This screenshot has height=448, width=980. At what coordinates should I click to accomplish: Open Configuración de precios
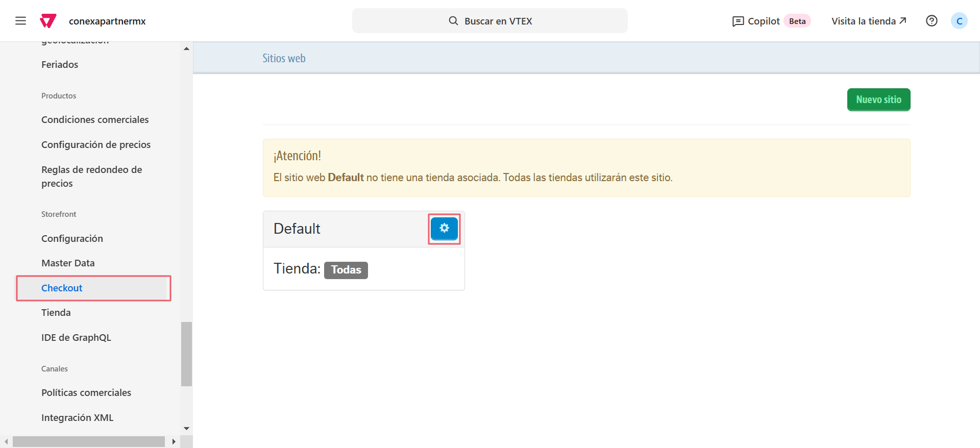[96, 145]
